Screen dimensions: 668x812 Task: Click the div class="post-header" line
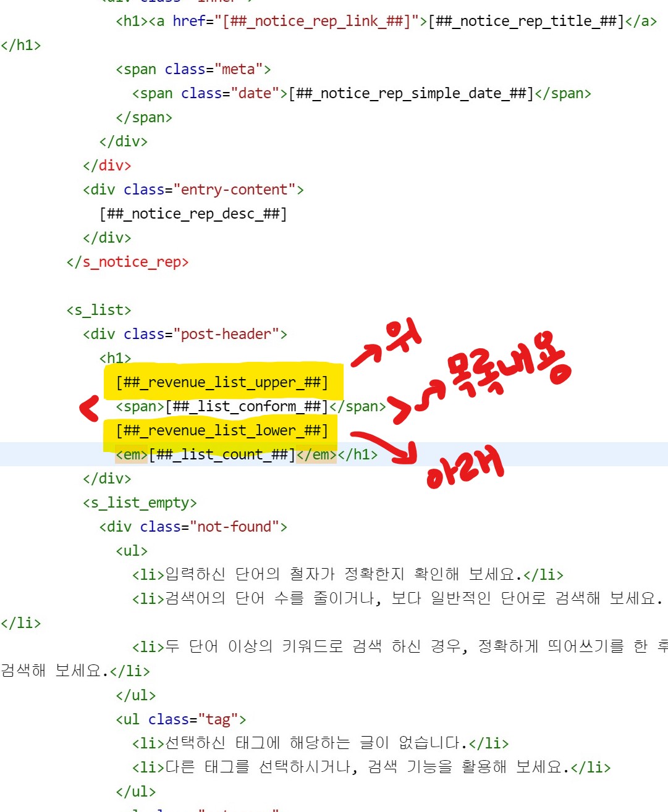[x=185, y=334]
